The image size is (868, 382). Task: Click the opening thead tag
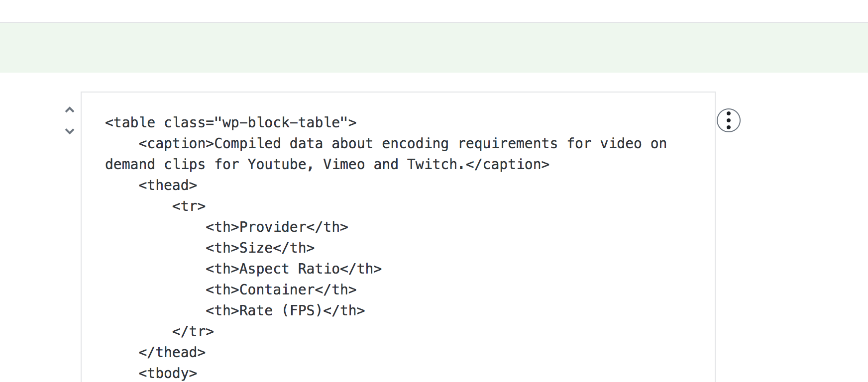168,185
